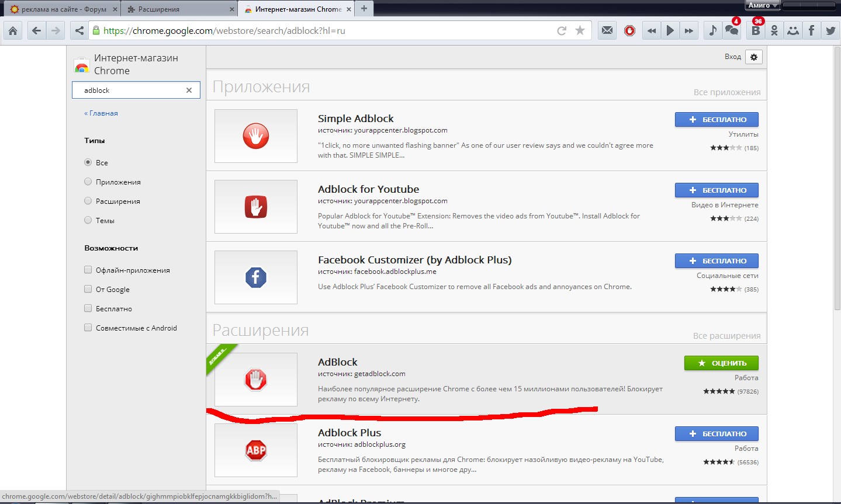The image size is (841, 504).
Task: Open the AdBlock extension icon in the toolbar
Action: pos(629,30)
